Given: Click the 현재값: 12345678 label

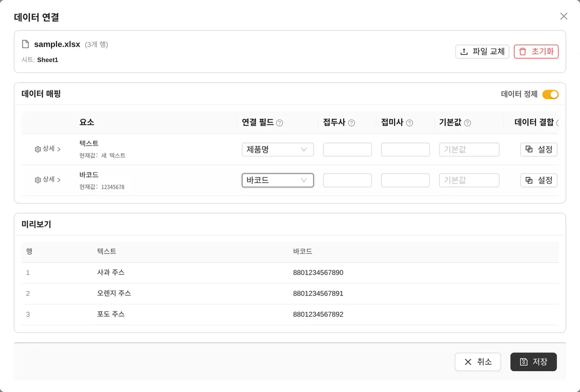Looking at the screenshot, I should 102,187.
